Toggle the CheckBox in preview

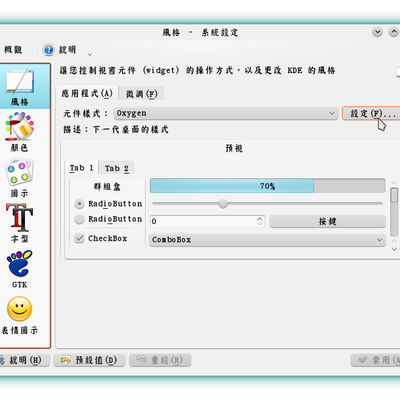101,238
